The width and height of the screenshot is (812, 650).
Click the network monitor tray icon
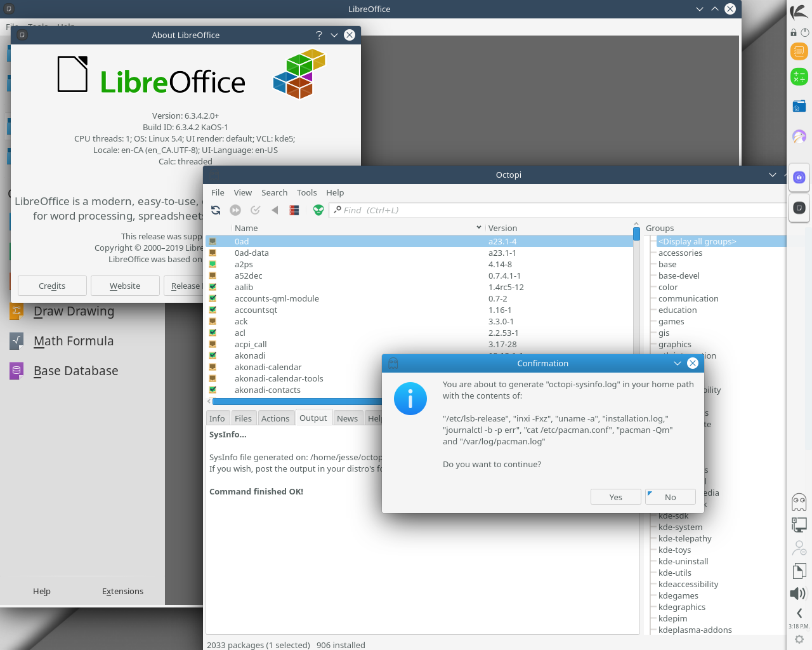(799, 524)
